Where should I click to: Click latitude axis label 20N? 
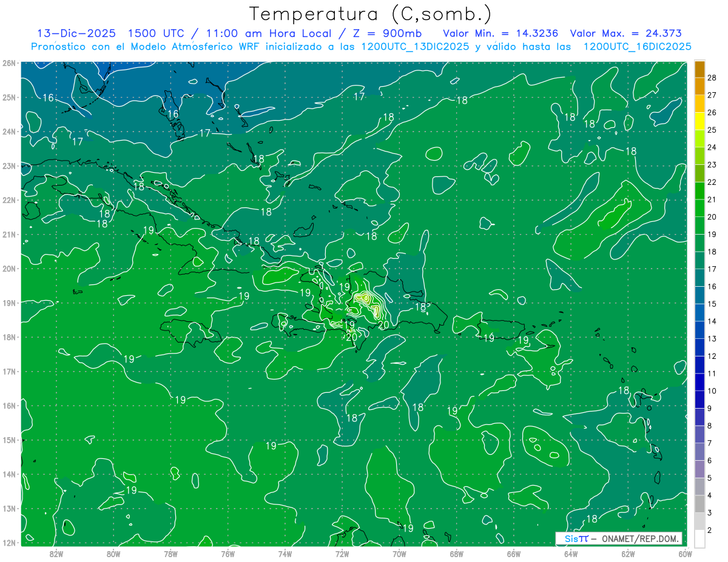click(9, 269)
